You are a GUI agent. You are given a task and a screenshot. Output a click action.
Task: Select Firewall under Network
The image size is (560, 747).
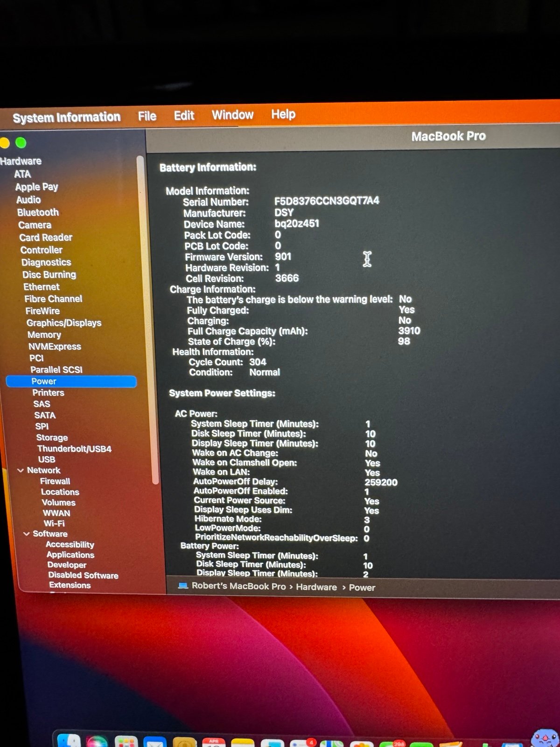[55, 481]
